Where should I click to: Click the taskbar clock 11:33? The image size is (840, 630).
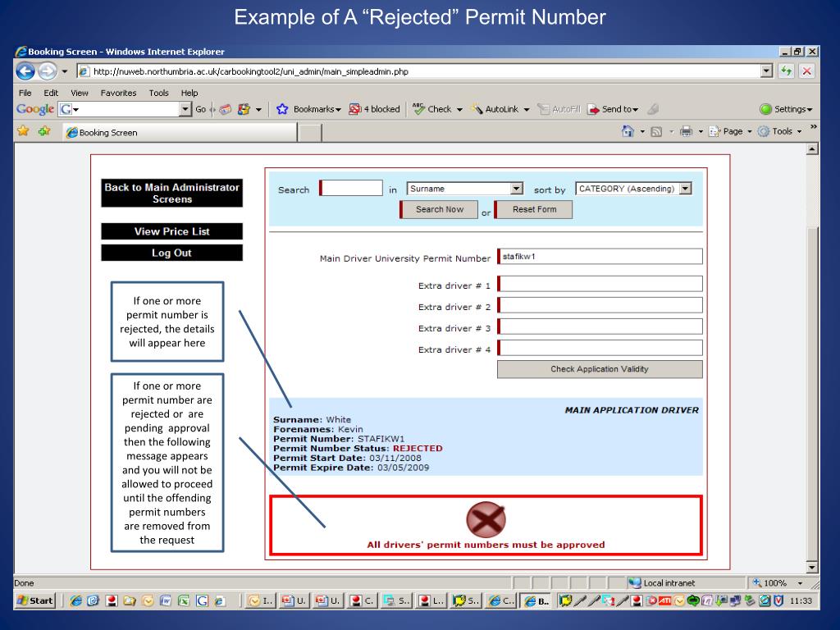tap(801, 601)
